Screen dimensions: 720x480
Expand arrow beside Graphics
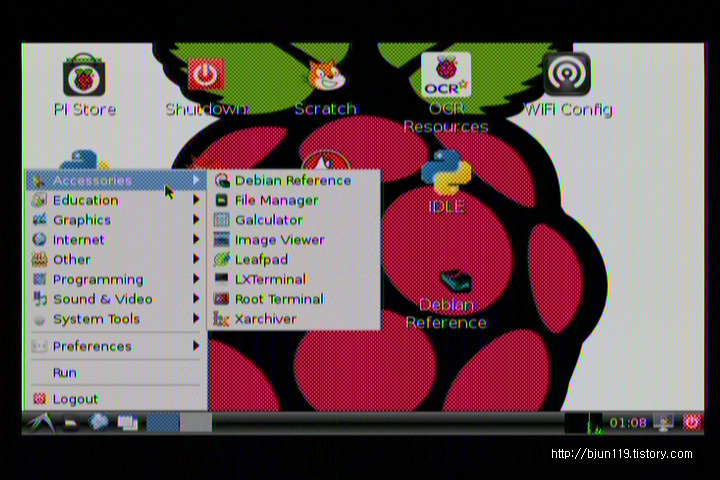pos(196,220)
